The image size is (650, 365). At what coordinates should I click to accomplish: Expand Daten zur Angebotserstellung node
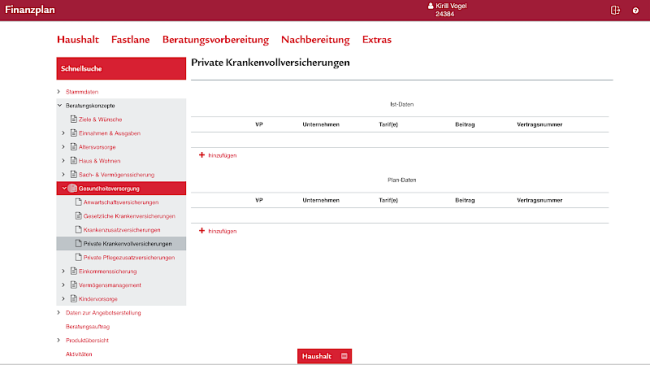pyautogui.click(x=58, y=312)
